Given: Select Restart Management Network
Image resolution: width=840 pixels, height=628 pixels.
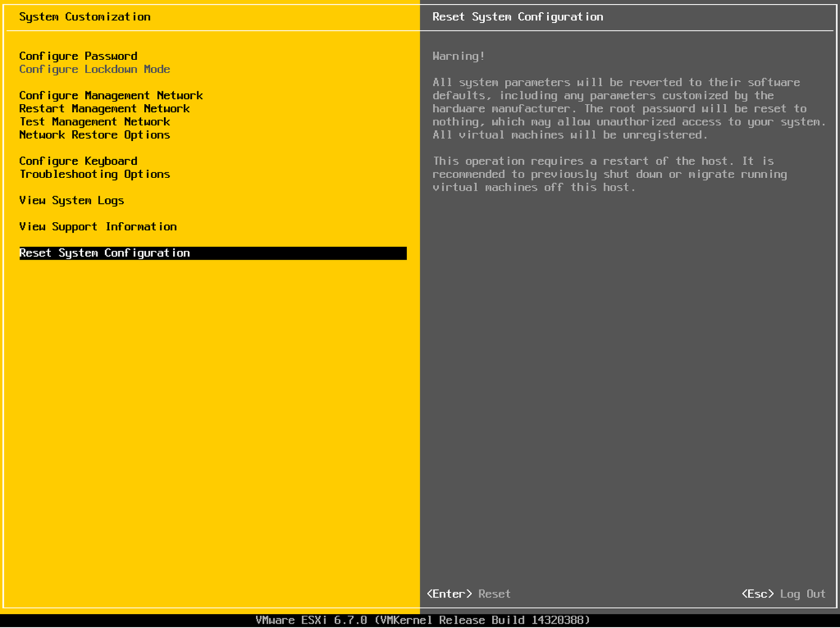Looking at the screenshot, I should 104,109.
